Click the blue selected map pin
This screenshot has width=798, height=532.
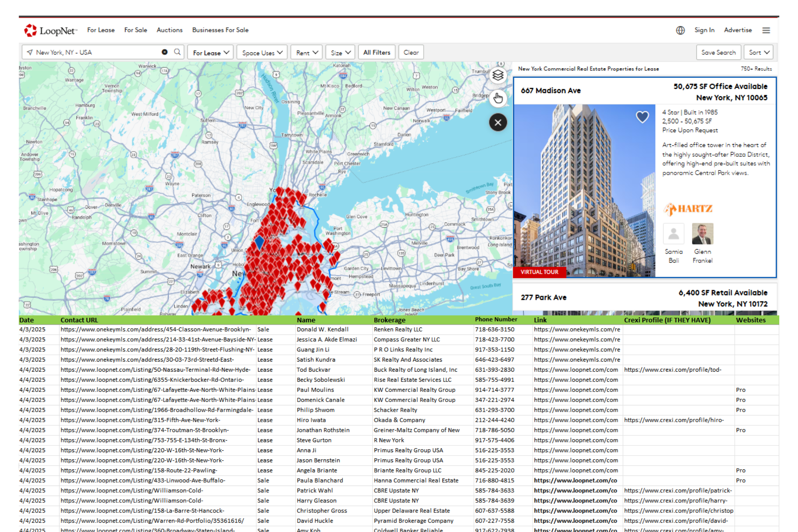(259, 242)
